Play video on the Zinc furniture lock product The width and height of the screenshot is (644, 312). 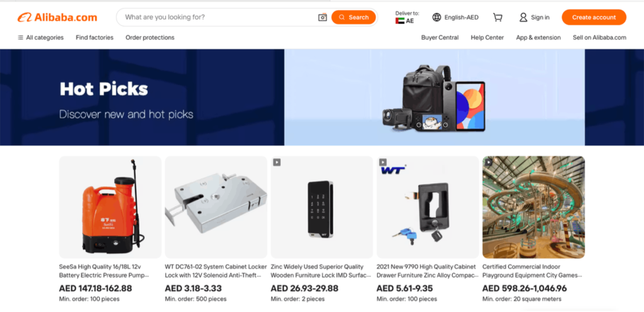click(x=277, y=162)
